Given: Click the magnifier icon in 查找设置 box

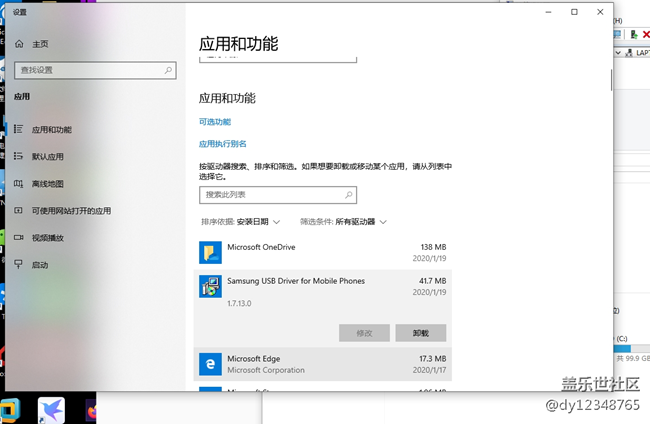Looking at the screenshot, I should click(168, 70).
